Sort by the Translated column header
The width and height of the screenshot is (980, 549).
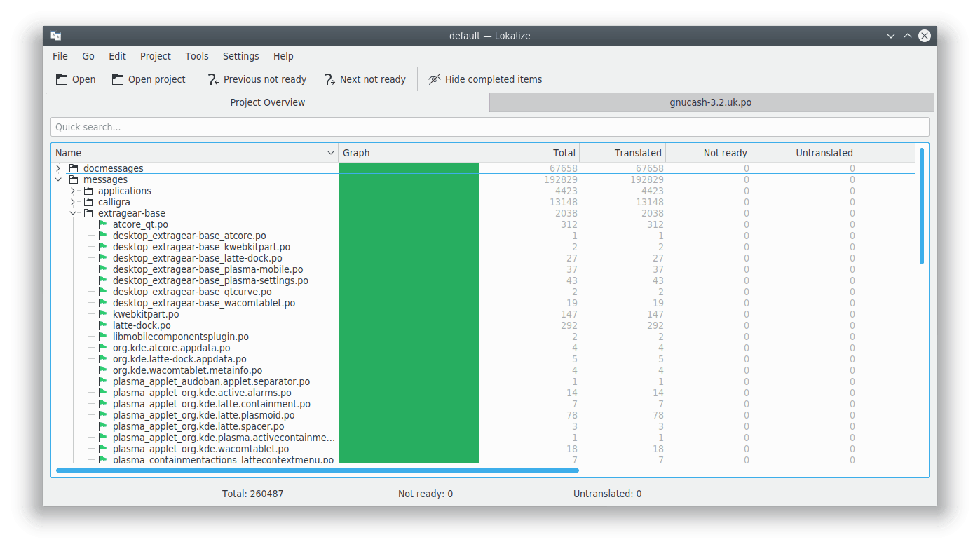tap(622, 153)
